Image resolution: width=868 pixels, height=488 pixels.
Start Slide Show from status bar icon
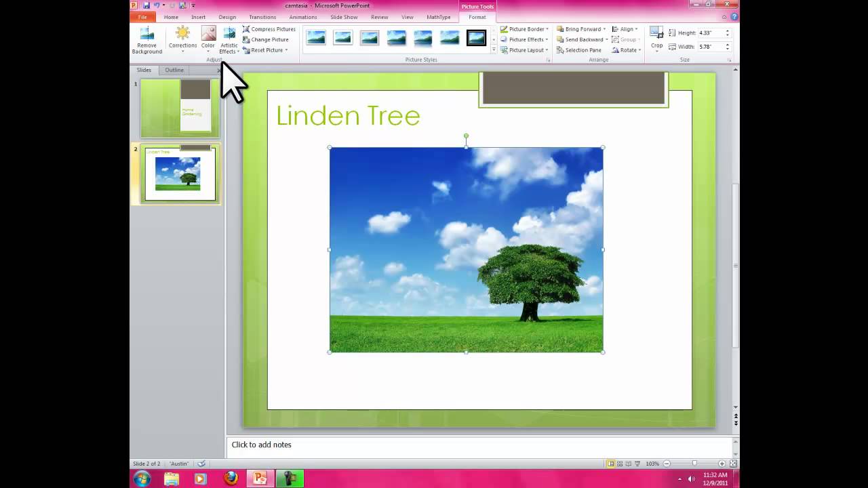(x=637, y=464)
